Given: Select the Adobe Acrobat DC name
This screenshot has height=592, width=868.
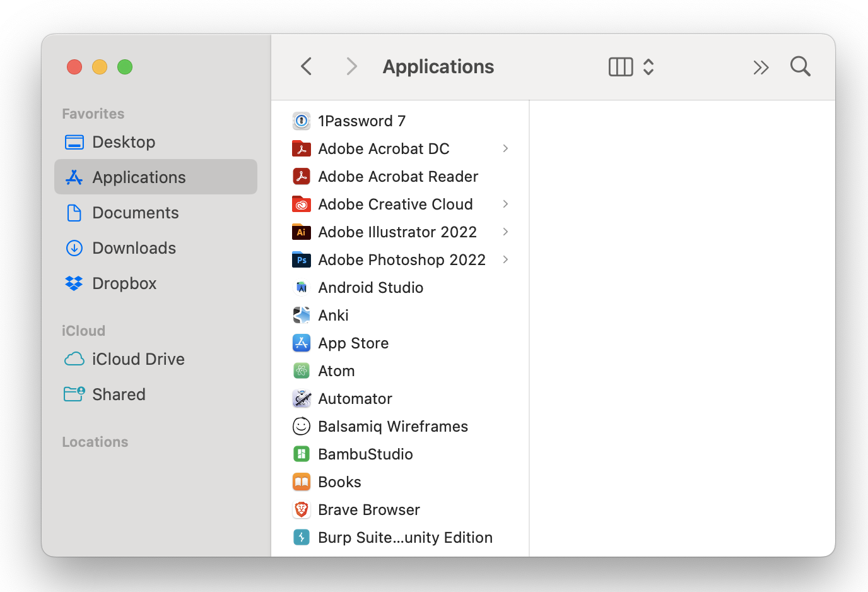Looking at the screenshot, I should point(384,148).
